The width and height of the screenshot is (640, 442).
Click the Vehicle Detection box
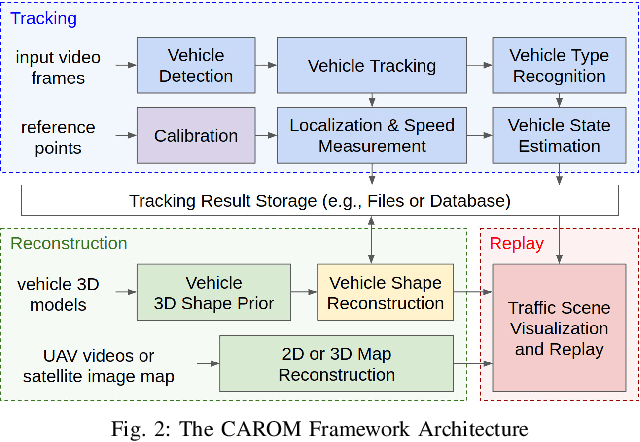pyautogui.click(x=196, y=66)
